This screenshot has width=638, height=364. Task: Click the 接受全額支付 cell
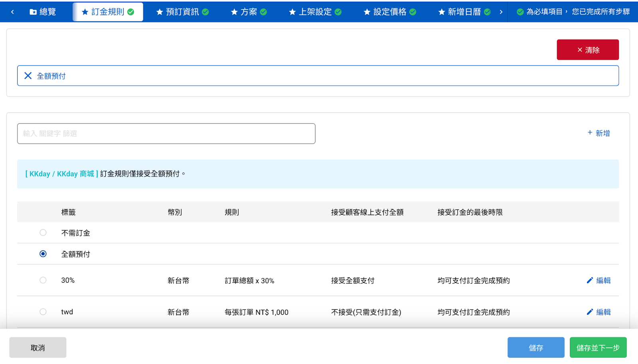point(353,281)
